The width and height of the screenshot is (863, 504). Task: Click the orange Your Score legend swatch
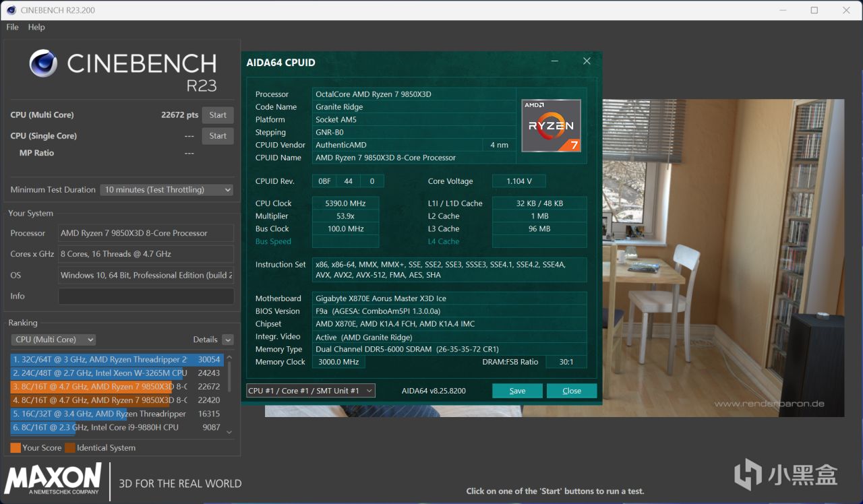[x=16, y=448]
